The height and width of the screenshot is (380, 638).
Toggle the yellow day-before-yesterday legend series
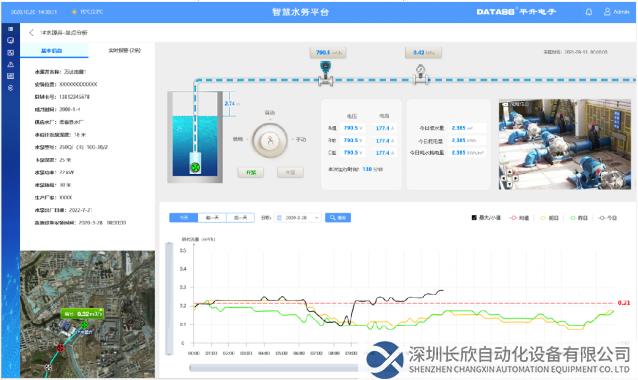549,218
